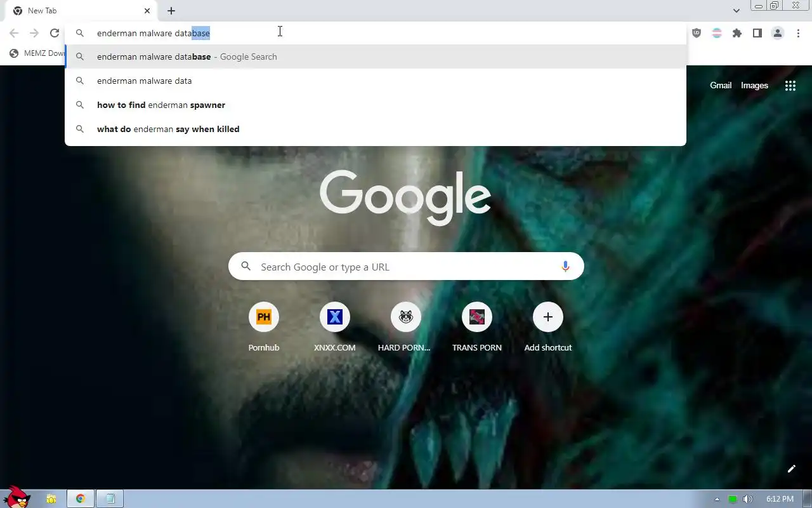Minimize the Chrome window
This screenshot has width=812, height=508.
(759, 5)
